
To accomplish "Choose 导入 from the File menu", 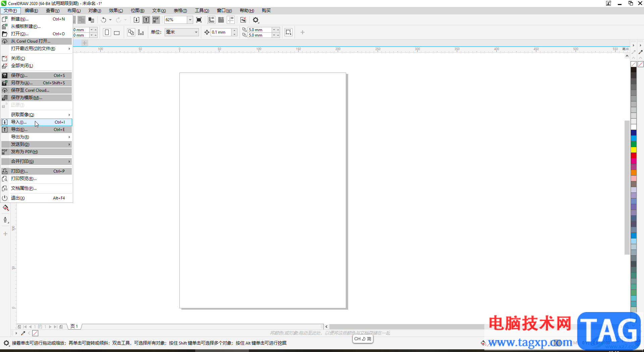I will click(37, 122).
